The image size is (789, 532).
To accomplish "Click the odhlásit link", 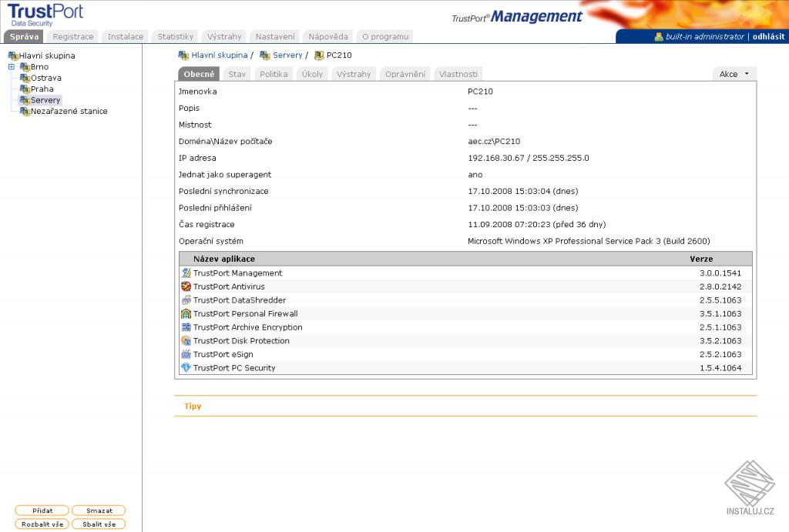I will coord(767,35).
